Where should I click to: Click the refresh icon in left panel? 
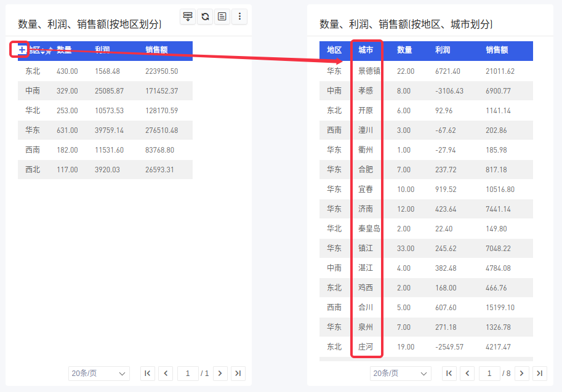(x=205, y=17)
